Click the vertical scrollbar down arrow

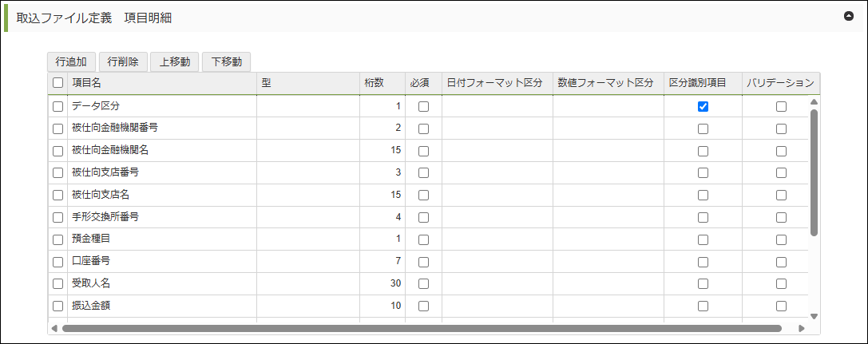814,316
